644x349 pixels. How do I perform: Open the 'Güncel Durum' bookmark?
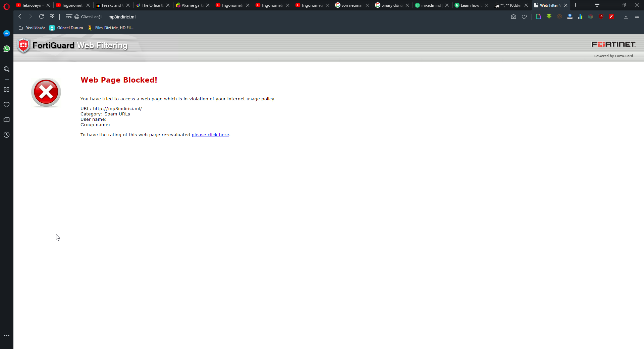pyautogui.click(x=66, y=28)
